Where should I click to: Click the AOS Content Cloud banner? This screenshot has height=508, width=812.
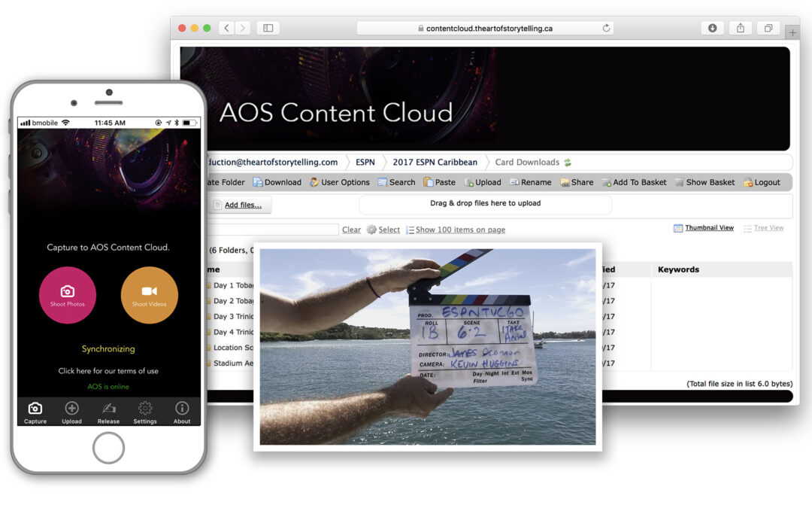485,99
